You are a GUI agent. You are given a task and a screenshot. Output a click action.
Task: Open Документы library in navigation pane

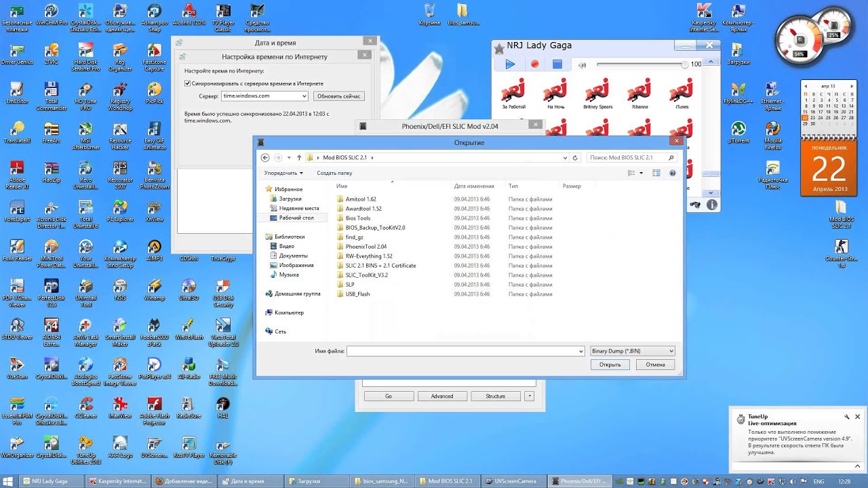pos(293,256)
